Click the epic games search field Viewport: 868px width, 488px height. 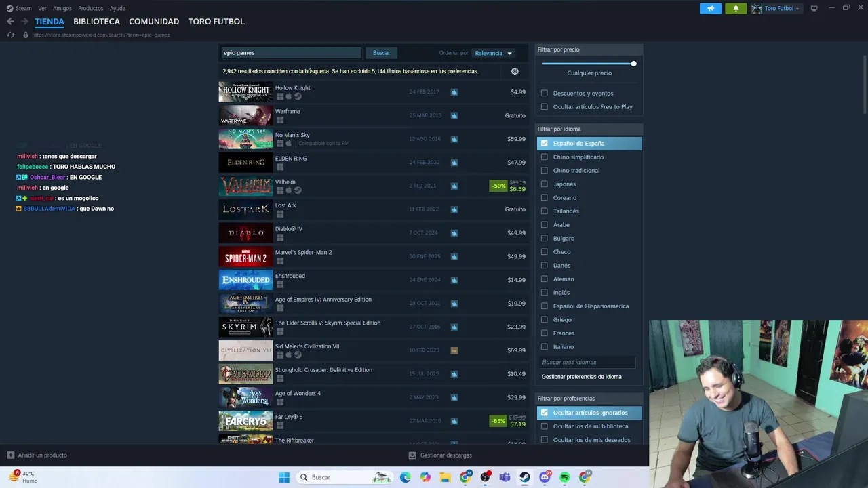(x=291, y=53)
